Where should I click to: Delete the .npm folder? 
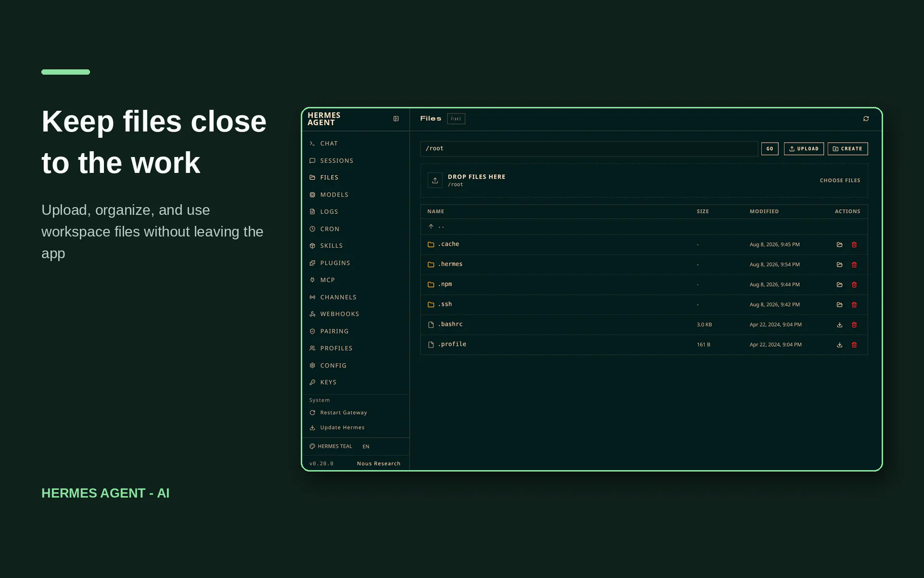[854, 285]
